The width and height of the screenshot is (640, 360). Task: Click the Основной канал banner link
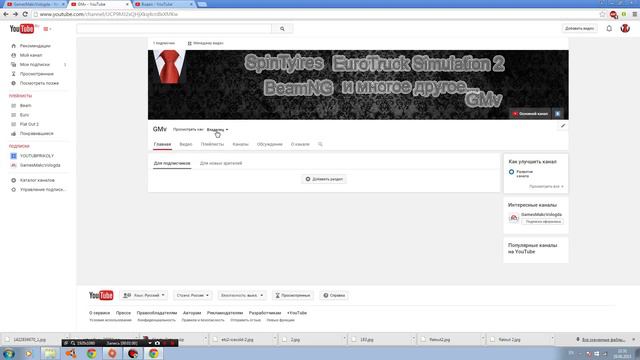coord(531,113)
